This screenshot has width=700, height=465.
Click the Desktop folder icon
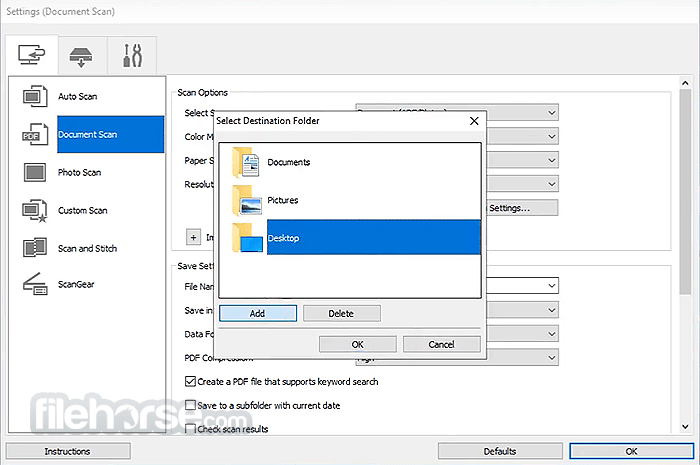[247, 238]
